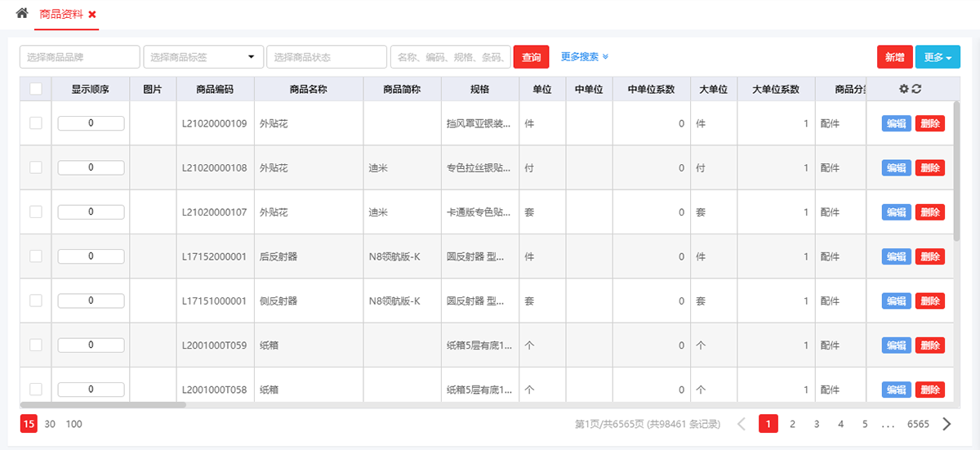Edit product L21020000109 with 编辑
This screenshot has height=450, width=980.
click(x=897, y=124)
